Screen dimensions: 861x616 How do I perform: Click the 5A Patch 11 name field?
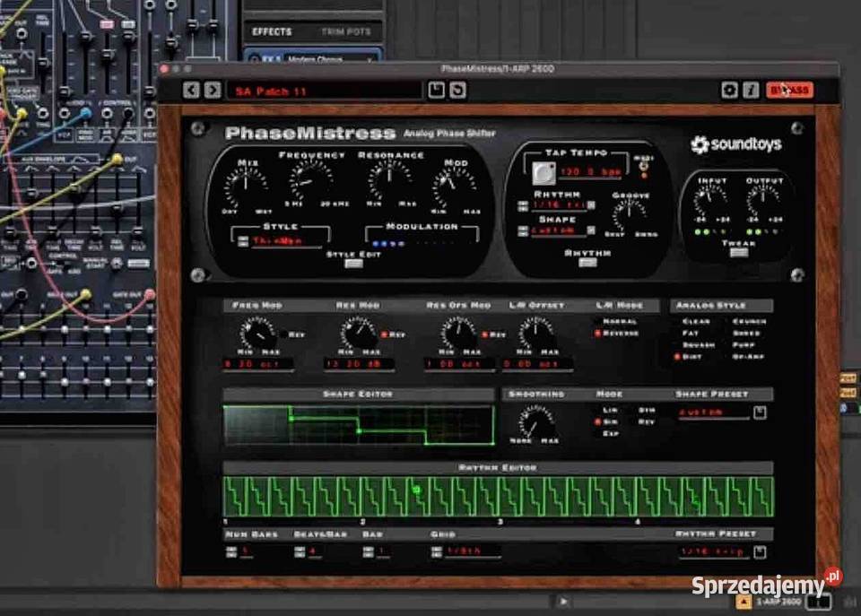(x=287, y=90)
